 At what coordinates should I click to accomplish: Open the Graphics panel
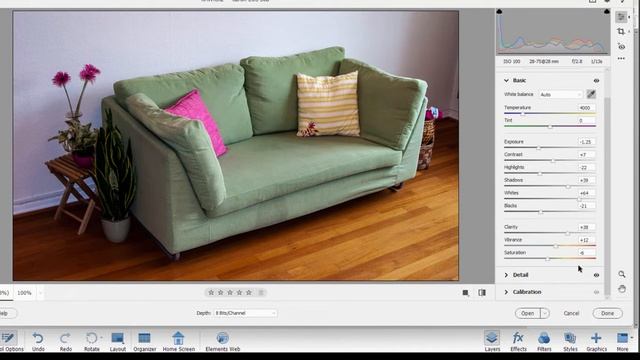click(x=596, y=341)
